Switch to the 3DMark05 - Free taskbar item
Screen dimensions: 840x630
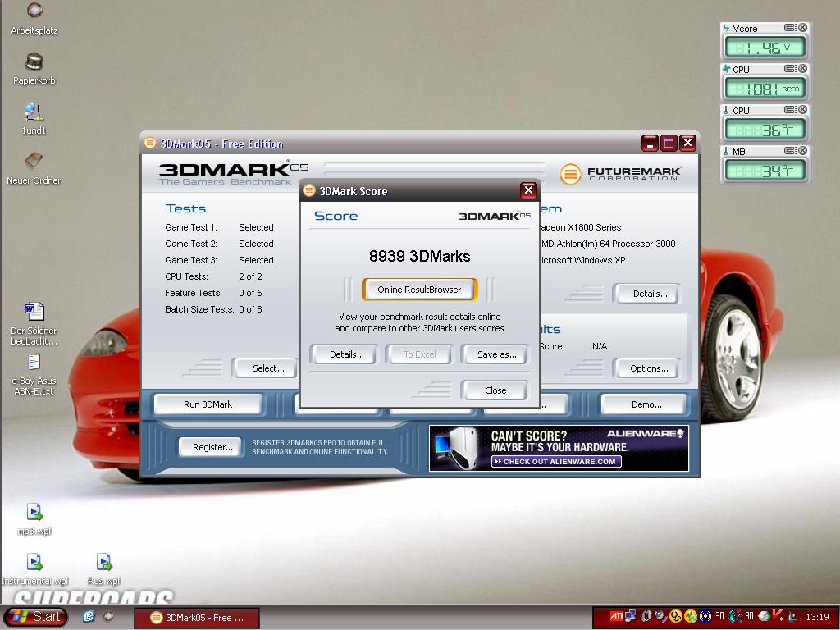197,617
